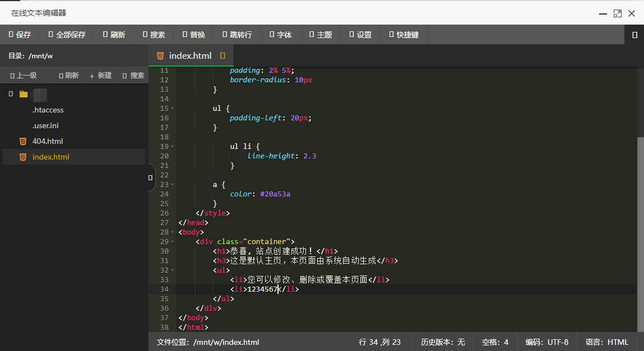Refresh the file list in the sidebar

coord(68,76)
